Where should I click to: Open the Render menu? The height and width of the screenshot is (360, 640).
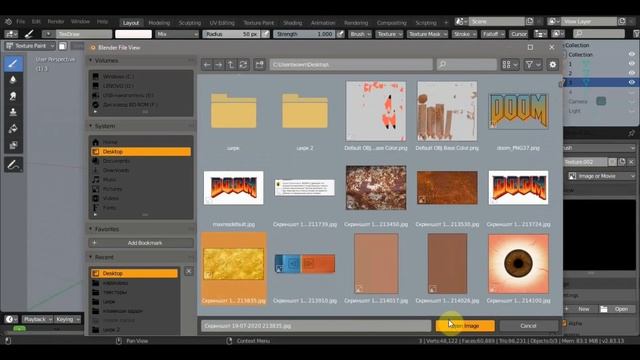tap(56, 22)
